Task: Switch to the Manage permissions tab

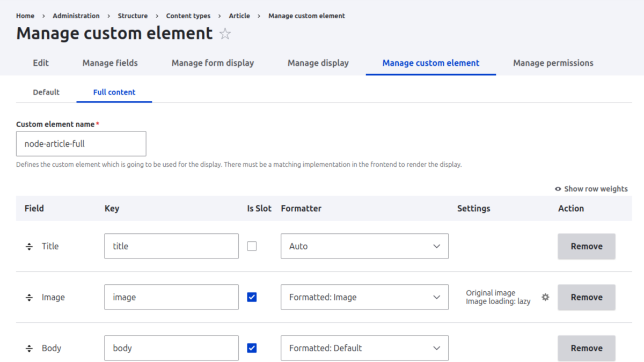Action: [x=553, y=63]
